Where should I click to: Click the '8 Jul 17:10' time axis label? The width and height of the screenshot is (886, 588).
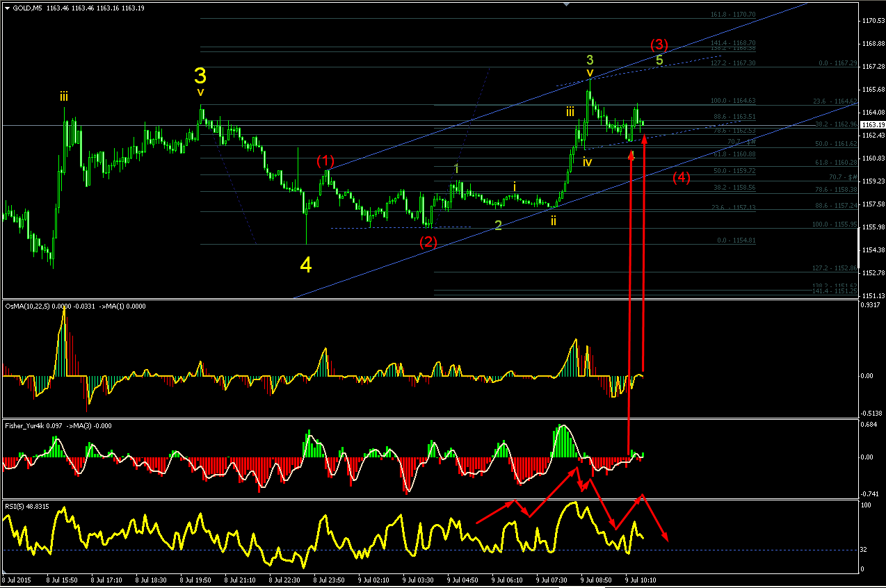(106, 579)
